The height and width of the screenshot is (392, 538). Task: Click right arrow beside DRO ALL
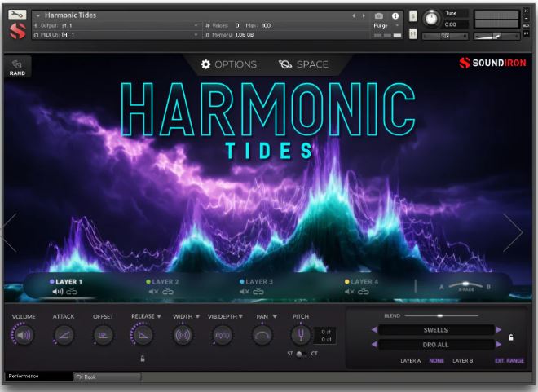(499, 345)
